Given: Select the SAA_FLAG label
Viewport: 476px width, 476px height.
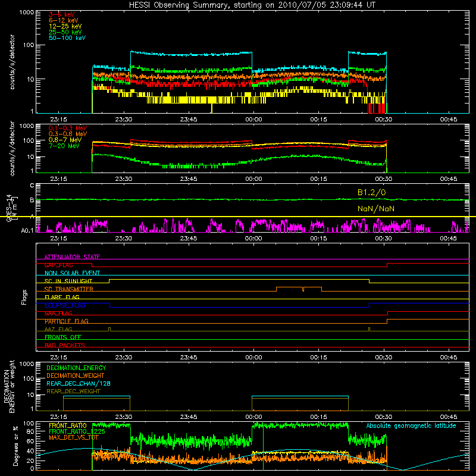Looking at the screenshot, I should tap(58, 314).
